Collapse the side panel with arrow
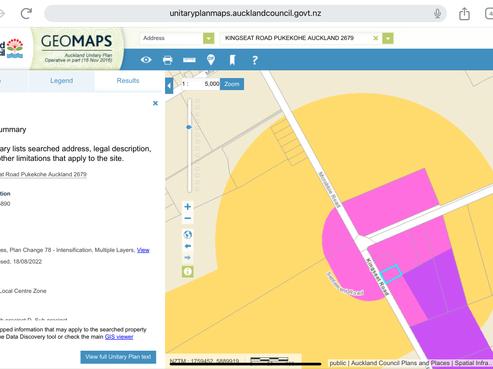 point(169,86)
